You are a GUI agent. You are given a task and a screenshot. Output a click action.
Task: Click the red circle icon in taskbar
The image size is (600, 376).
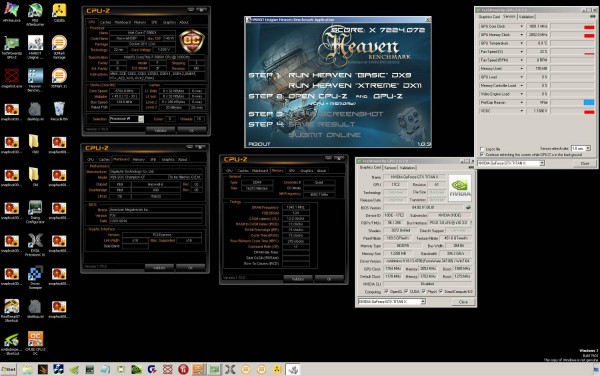click(183, 369)
